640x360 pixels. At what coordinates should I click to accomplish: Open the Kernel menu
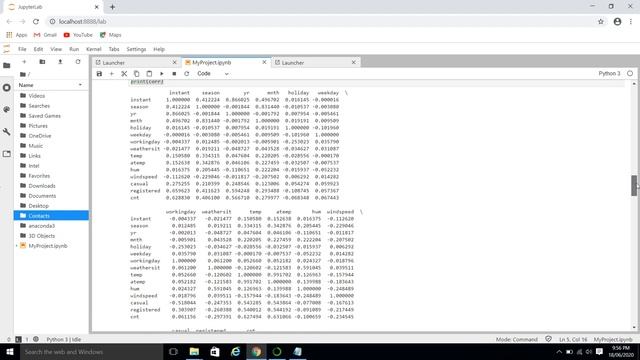[93, 49]
